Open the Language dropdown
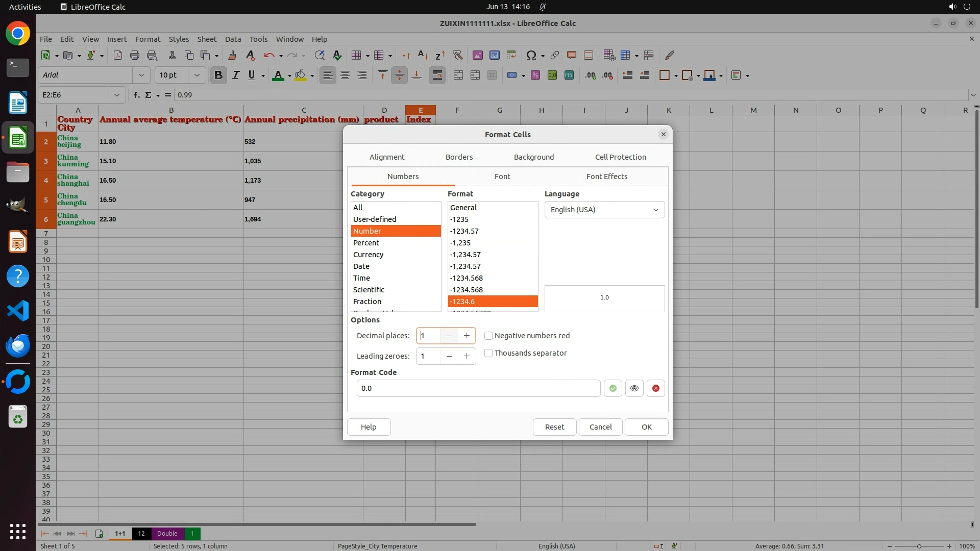Screen dimensions: 980x551 tap(604, 210)
